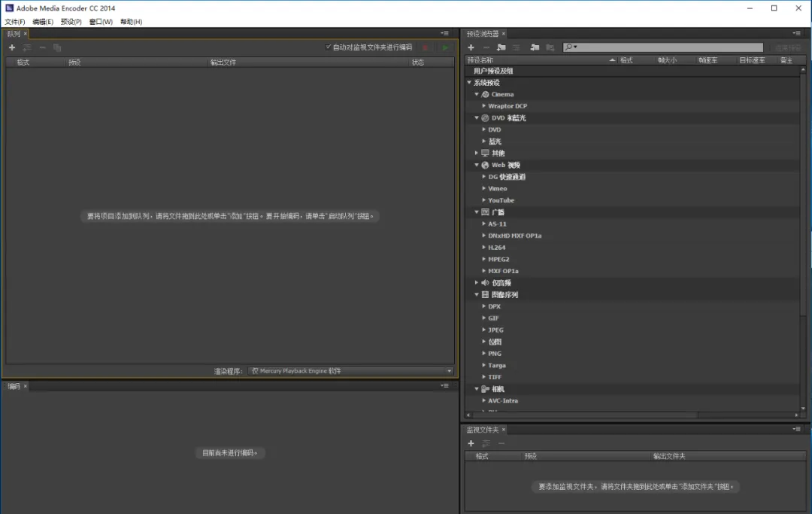Open the Preset Browser panel flyout menu
The height and width of the screenshot is (514, 812).
[796, 33]
